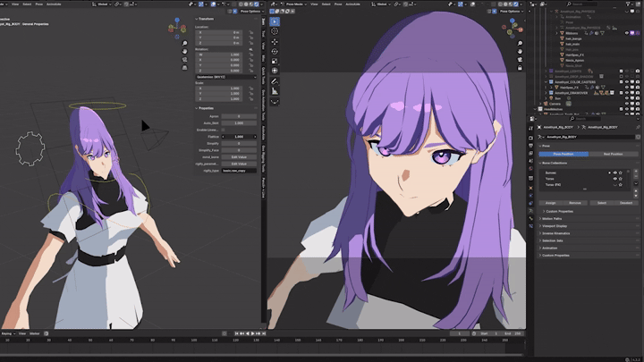Open the Keying menu in timeline
Viewport: 644px width, 362px height.
point(7,333)
